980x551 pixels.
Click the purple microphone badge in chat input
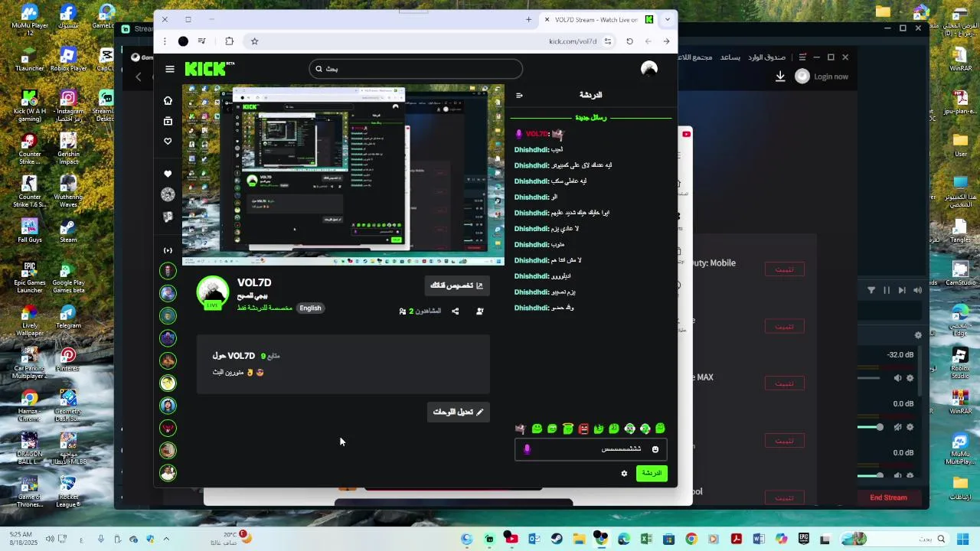(527, 449)
